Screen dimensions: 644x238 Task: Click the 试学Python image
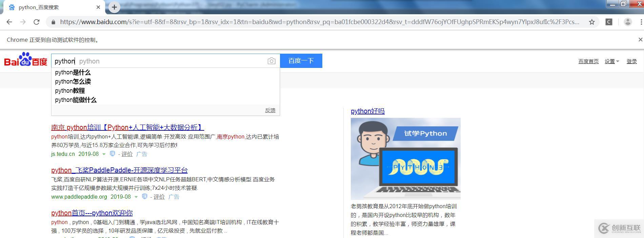click(x=406, y=159)
